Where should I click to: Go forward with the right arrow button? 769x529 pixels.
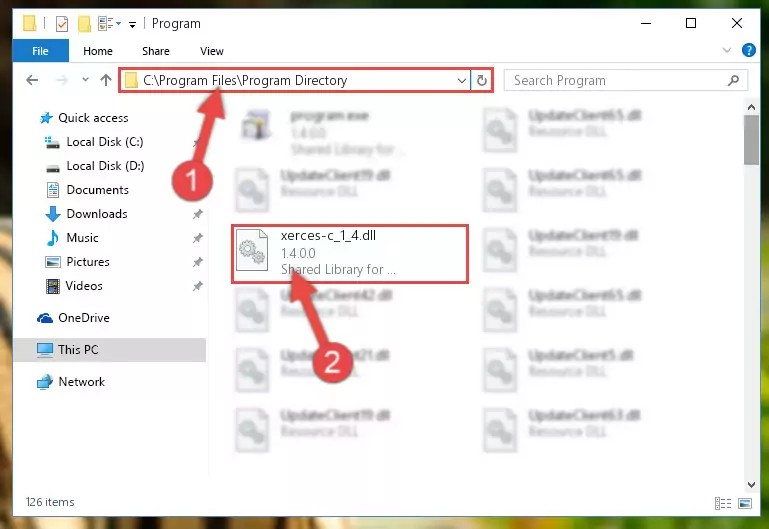(x=61, y=80)
